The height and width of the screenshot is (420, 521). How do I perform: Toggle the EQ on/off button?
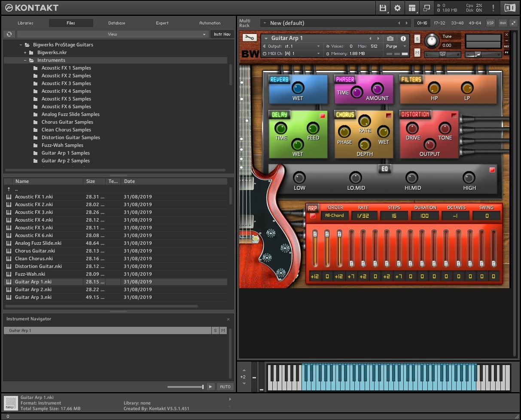tap(492, 170)
